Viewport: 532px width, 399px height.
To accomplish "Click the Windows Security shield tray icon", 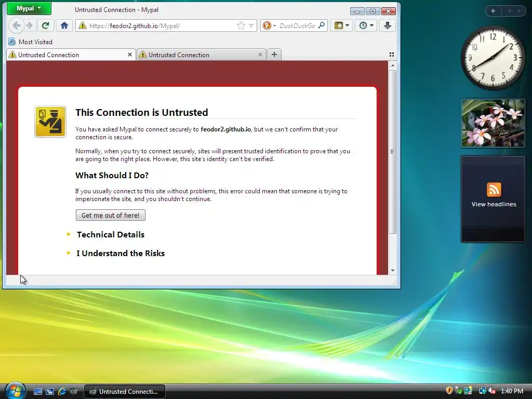I will point(449,391).
